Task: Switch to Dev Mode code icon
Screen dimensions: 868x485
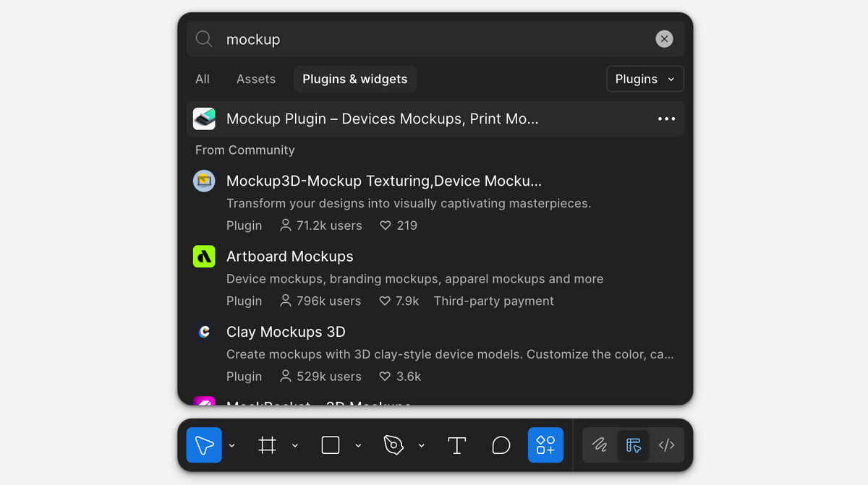Action: (x=667, y=445)
